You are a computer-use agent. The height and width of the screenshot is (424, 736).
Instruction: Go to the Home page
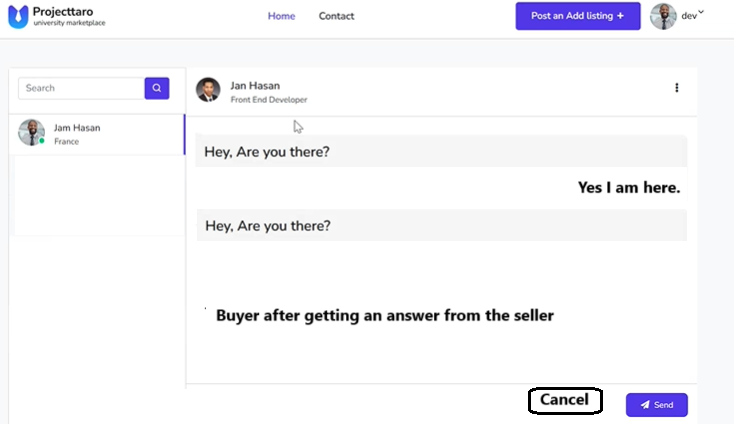tap(281, 16)
